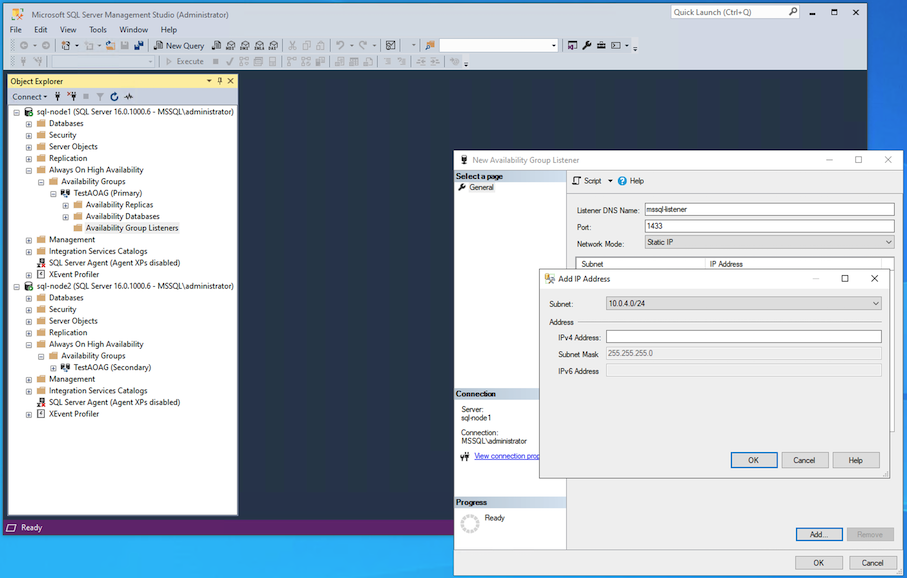The height and width of the screenshot is (578, 907).
Task: Open the Script dropdown arrow
Action: click(x=610, y=181)
